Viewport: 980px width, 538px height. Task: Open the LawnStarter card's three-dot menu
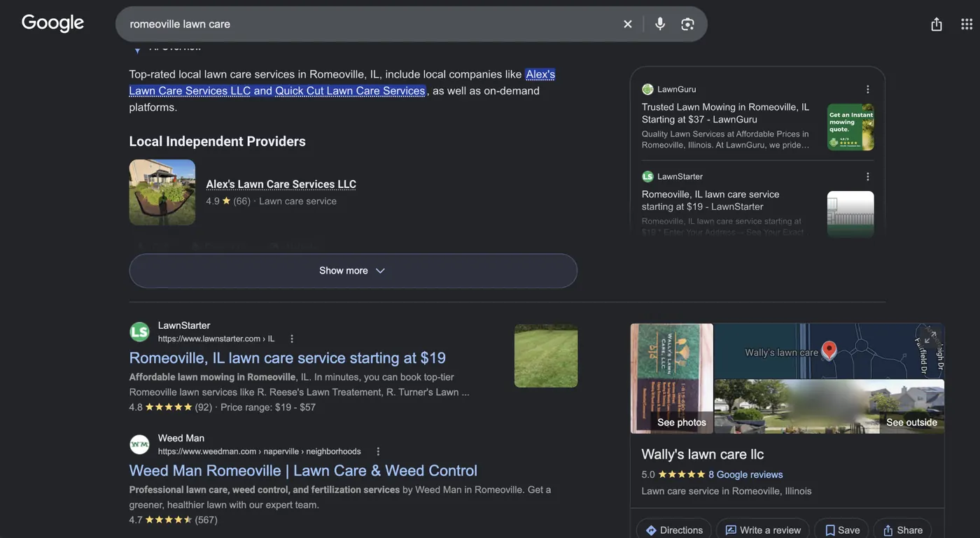pos(867,177)
